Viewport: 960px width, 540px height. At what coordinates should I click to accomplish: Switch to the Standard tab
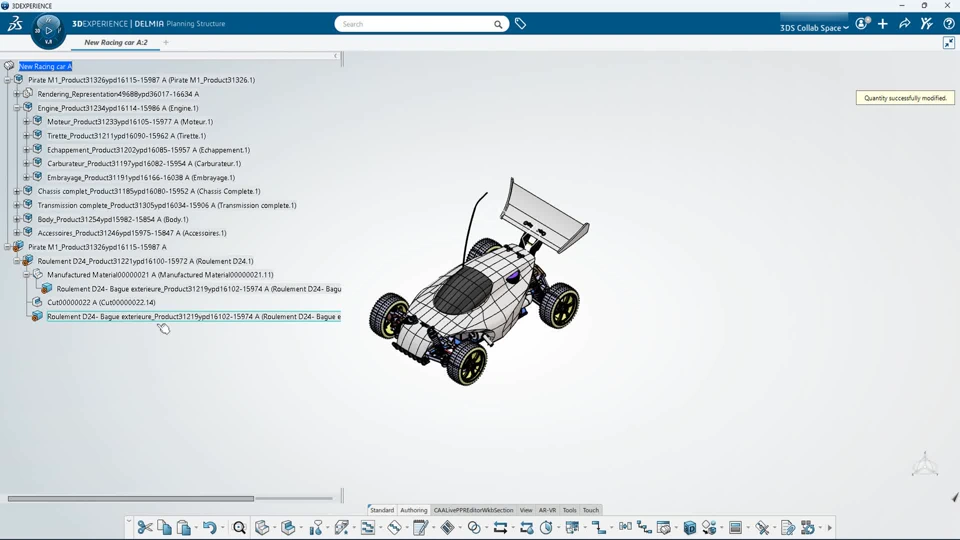click(x=382, y=510)
